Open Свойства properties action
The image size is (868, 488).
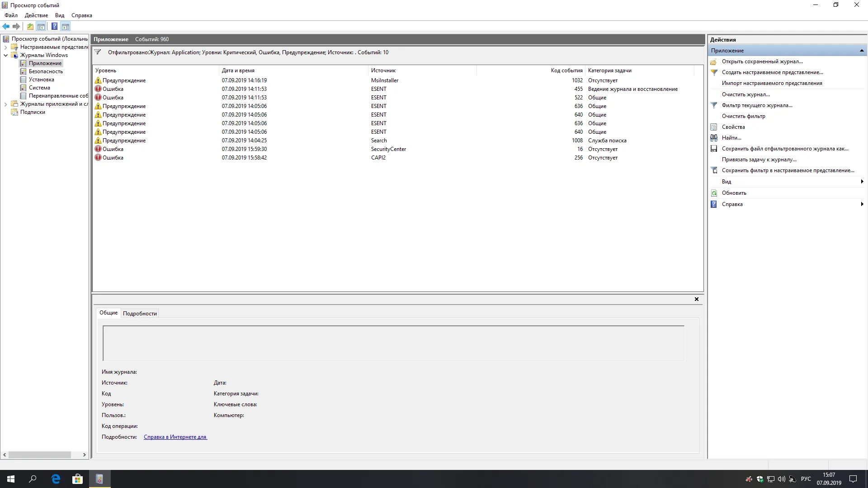[x=733, y=127]
